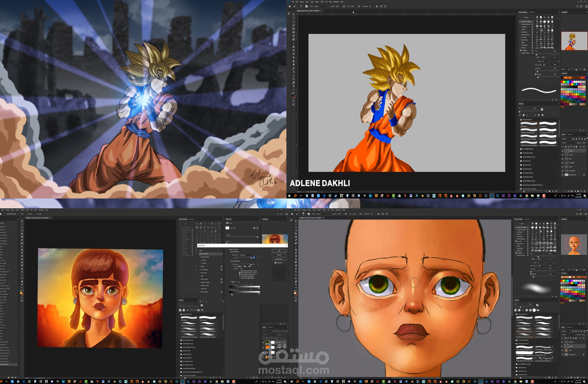Viewport: 588px width, 384px height.
Task: Select the Hand tool in Goku window
Action: coord(293,82)
